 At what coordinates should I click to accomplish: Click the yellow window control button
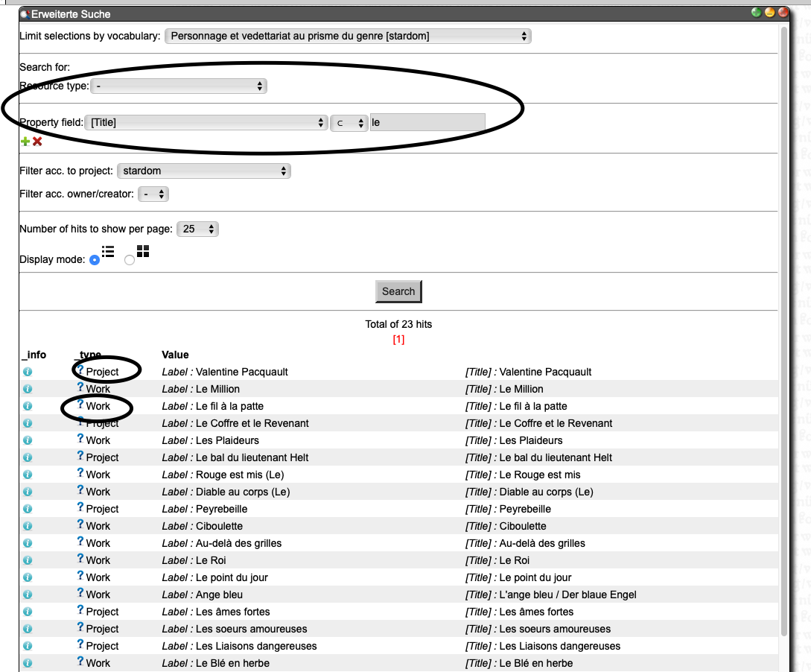[x=769, y=13]
